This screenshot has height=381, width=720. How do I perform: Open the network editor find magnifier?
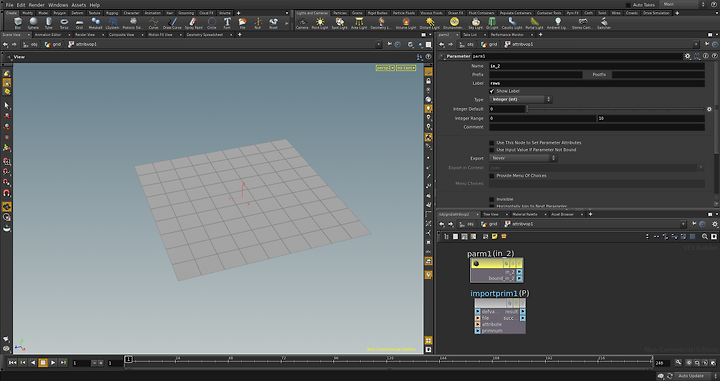point(705,236)
